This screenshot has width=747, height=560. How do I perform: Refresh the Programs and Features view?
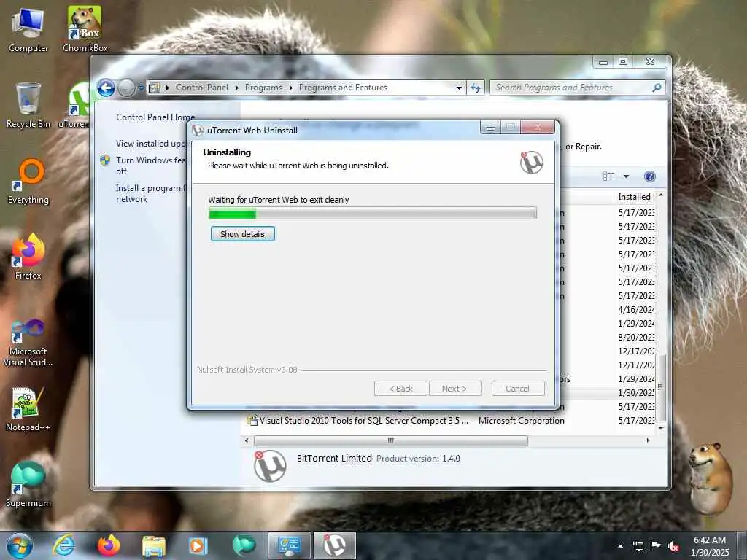click(x=476, y=87)
